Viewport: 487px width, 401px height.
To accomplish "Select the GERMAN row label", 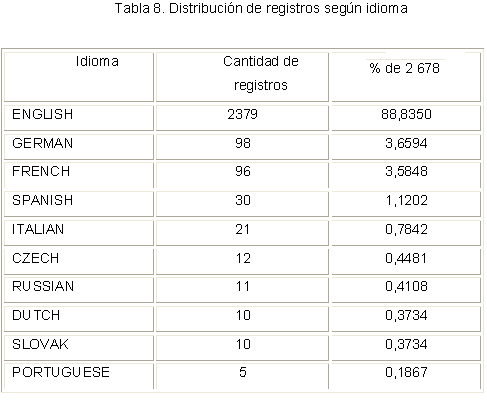I will pyautogui.click(x=43, y=143).
